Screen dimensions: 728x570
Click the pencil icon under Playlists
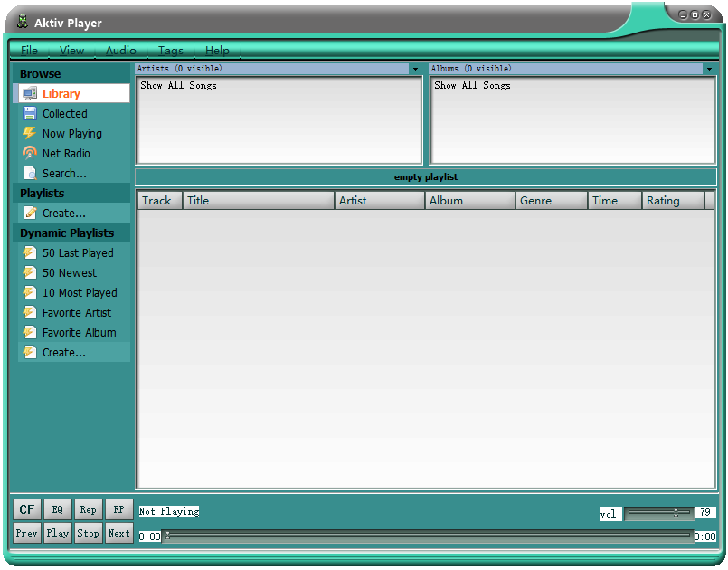(30, 213)
